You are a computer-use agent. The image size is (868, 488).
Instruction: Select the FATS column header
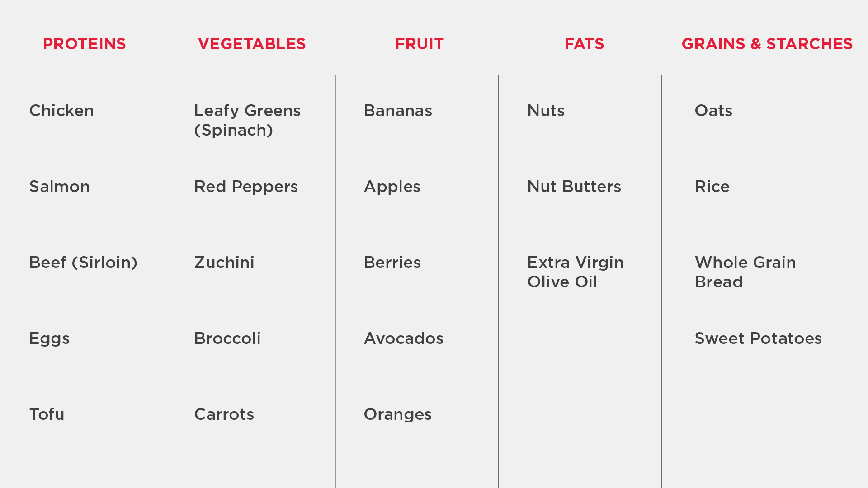point(584,44)
